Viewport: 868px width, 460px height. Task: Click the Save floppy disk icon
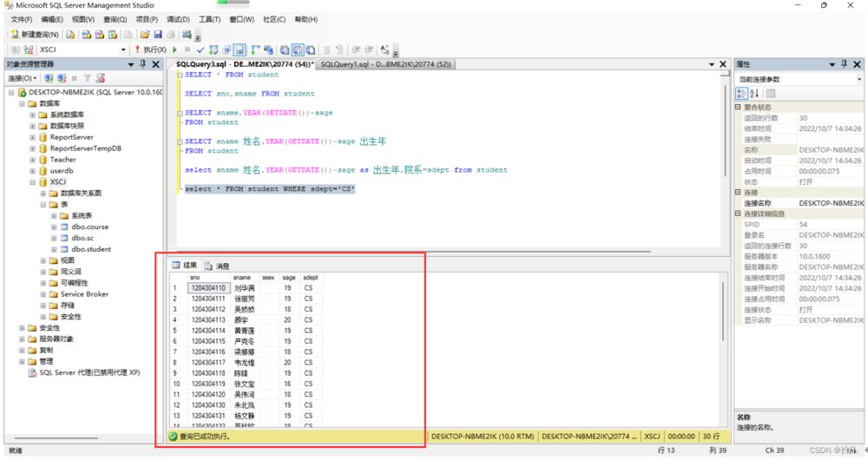[157, 35]
